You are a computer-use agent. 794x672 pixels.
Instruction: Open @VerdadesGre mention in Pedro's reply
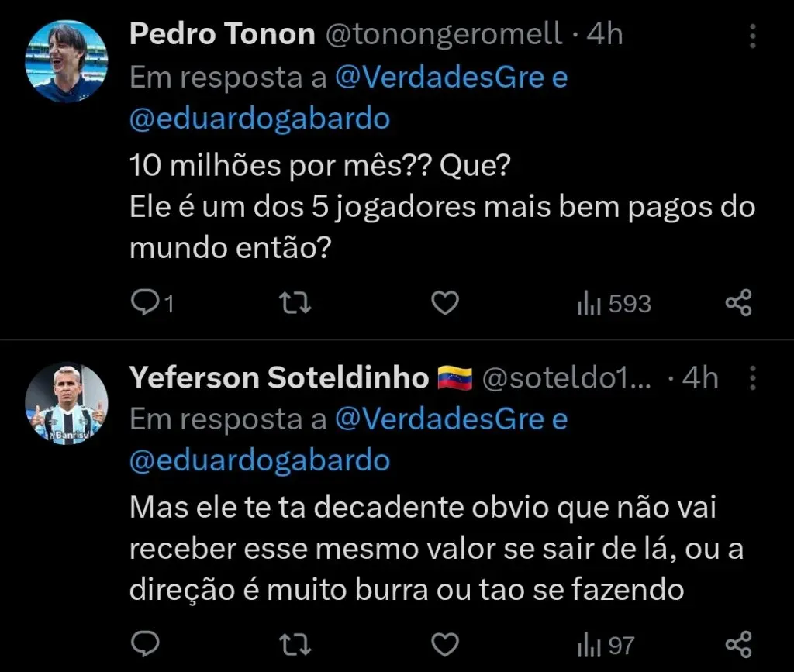coord(440,78)
